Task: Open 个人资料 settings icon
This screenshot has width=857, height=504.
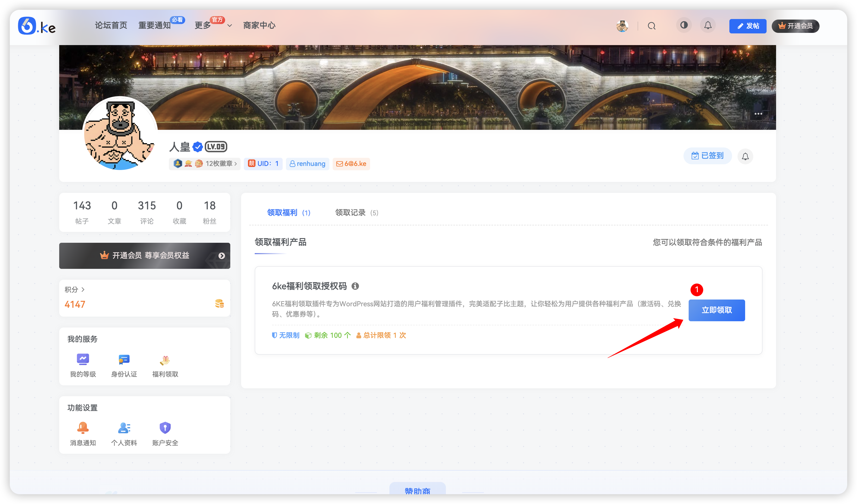Action: tap(124, 433)
